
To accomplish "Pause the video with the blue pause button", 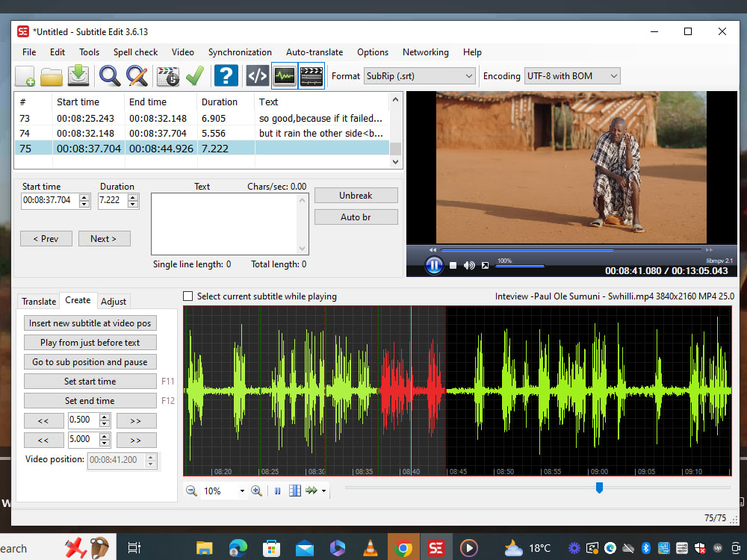I will point(434,265).
